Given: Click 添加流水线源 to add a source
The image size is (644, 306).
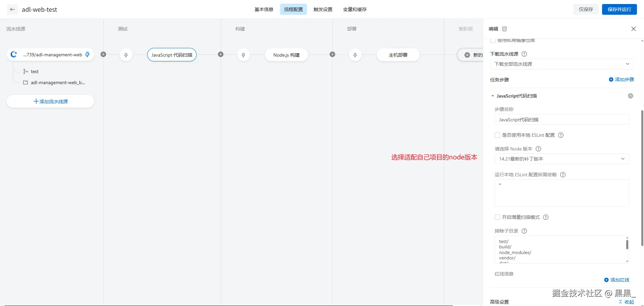Looking at the screenshot, I should click(50, 101).
